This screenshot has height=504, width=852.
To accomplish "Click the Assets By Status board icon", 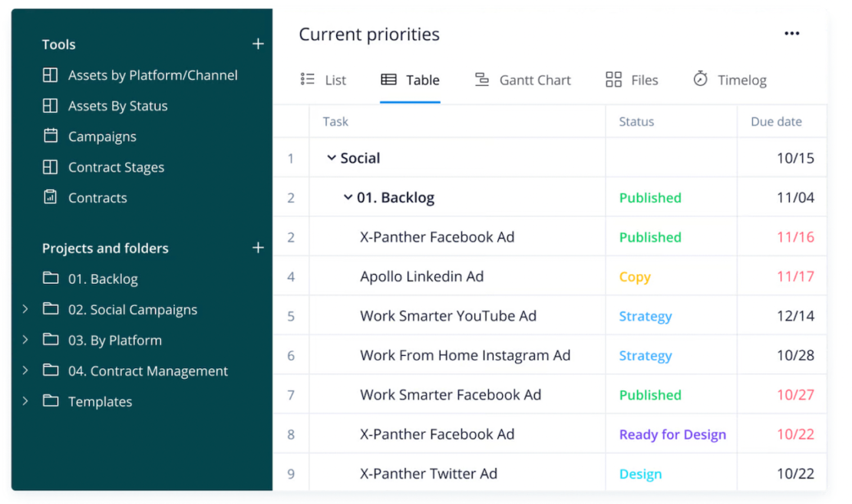I will click(x=50, y=106).
